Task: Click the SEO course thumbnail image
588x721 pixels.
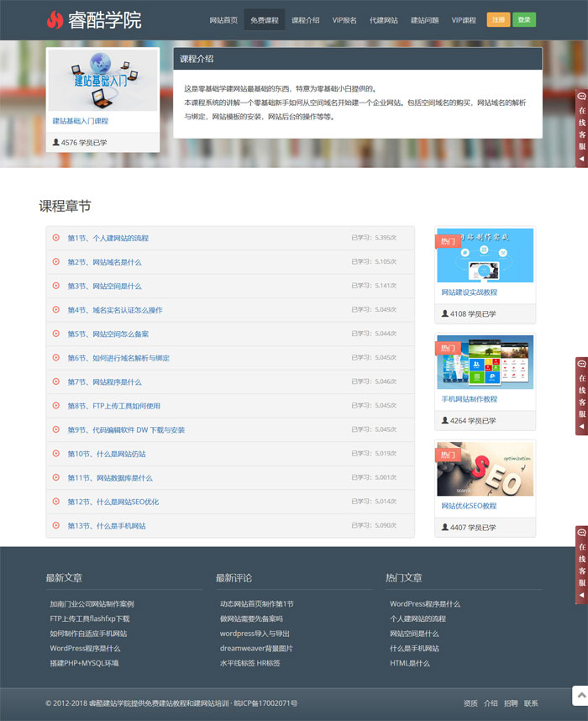Action: [x=485, y=469]
